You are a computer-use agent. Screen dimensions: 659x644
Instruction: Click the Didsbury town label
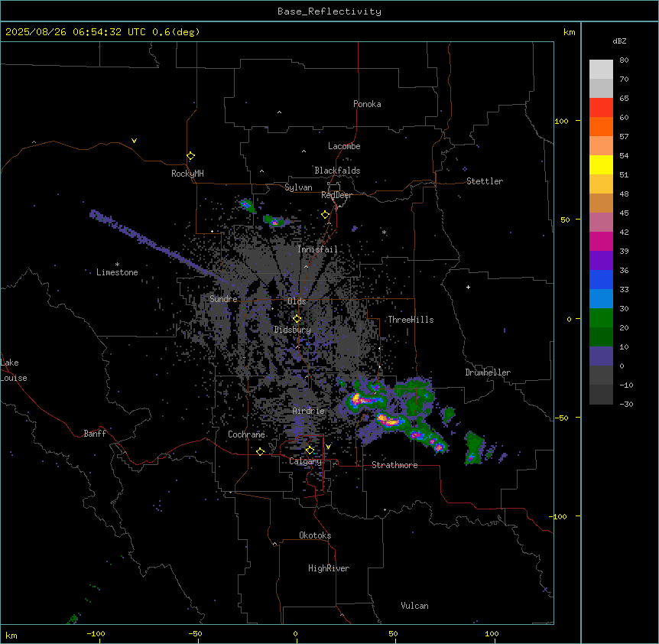[293, 330]
